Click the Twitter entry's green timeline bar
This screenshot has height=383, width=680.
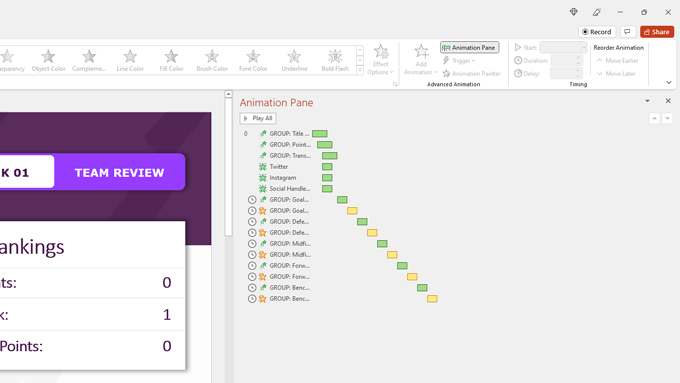tap(327, 167)
